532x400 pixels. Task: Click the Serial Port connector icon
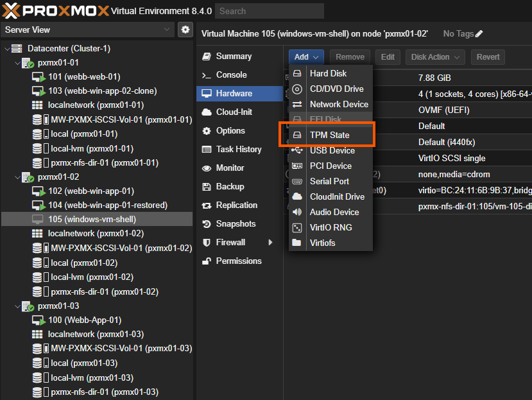pos(297,181)
